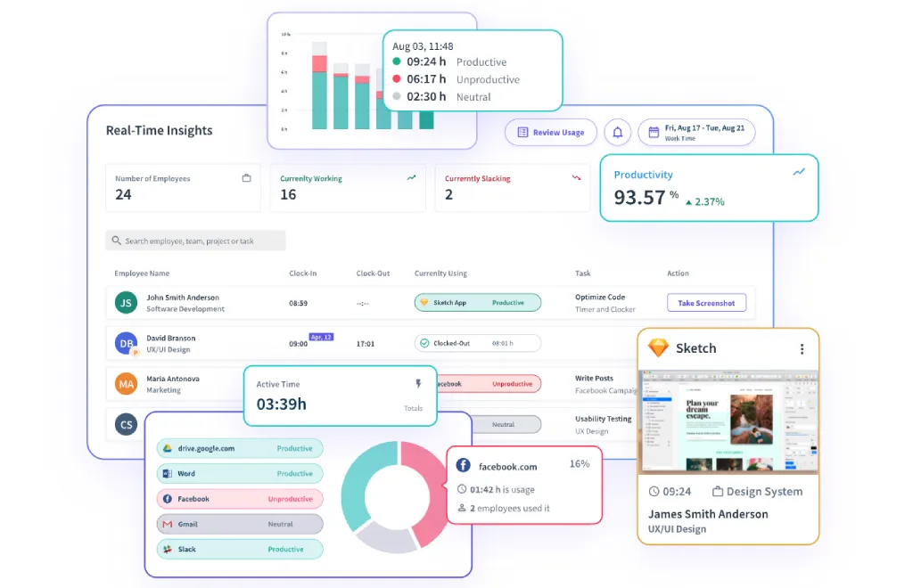Viewport: 913px width, 588px height.
Task: Sort by the Clock-In column header
Action: tap(302, 274)
